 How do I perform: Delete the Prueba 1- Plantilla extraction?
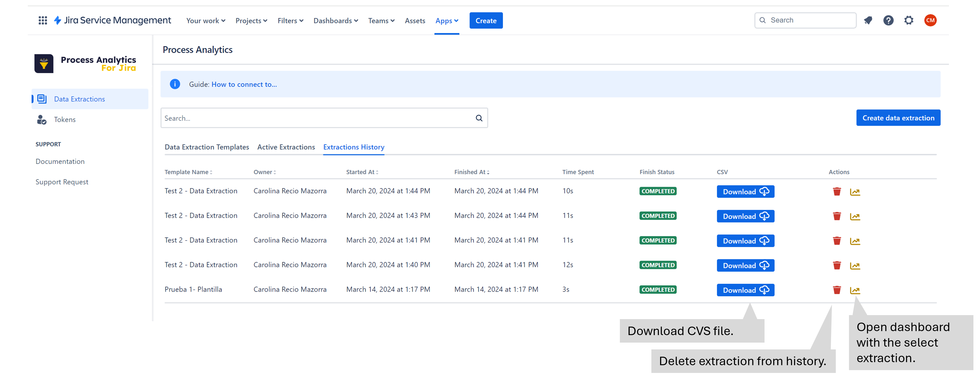(x=837, y=290)
